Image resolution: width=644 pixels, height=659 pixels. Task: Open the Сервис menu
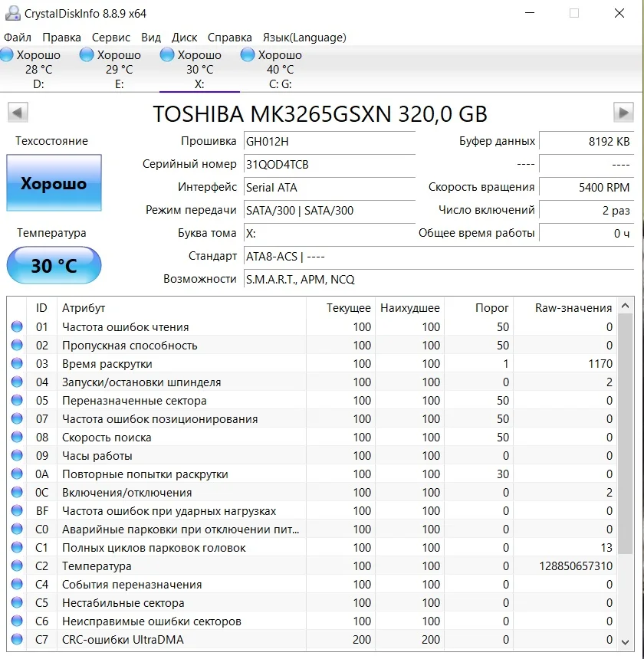pos(111,38)
